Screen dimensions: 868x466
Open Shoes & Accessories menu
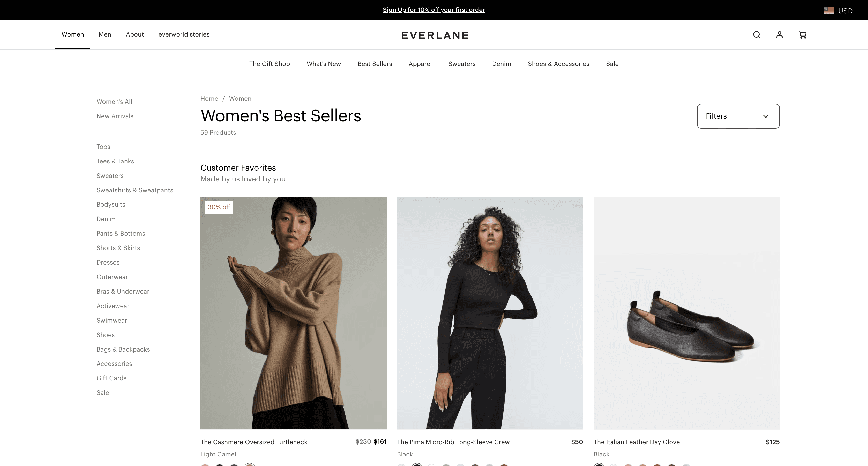(558, 64)
